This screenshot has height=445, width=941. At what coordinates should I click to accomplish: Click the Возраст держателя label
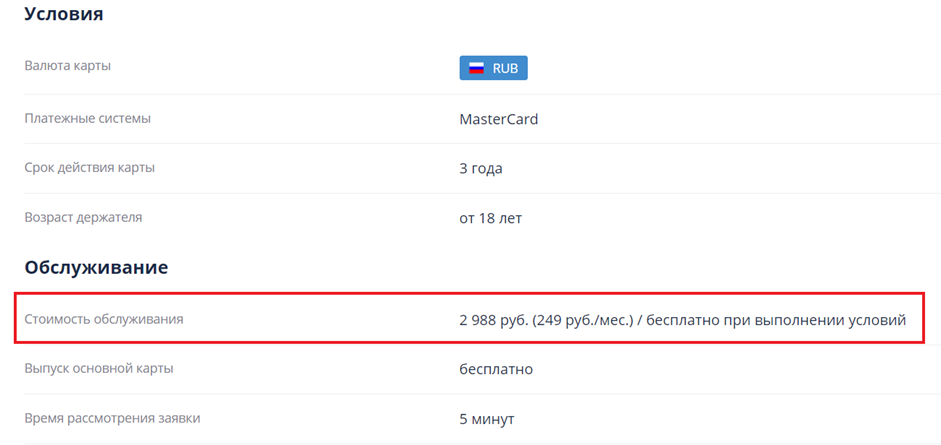click(83, 217)
